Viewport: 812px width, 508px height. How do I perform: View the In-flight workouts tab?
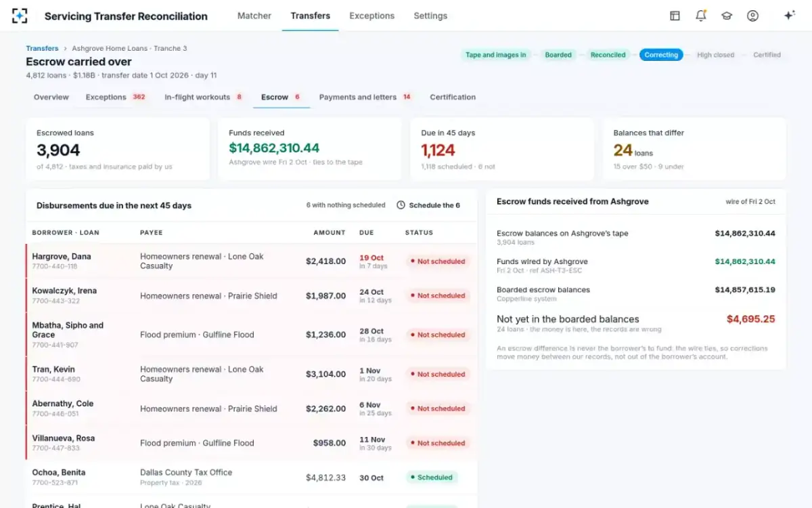click(204, 97)
